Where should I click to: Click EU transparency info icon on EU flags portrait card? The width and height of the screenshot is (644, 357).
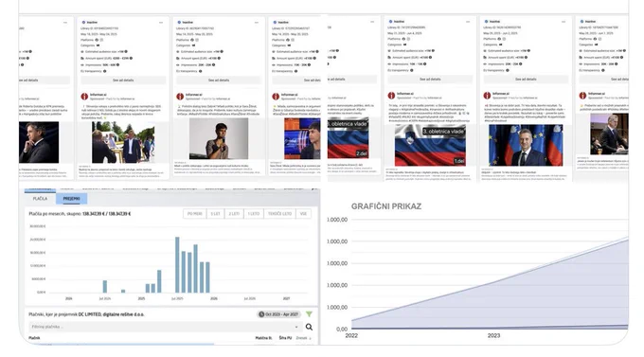point(508,70)
